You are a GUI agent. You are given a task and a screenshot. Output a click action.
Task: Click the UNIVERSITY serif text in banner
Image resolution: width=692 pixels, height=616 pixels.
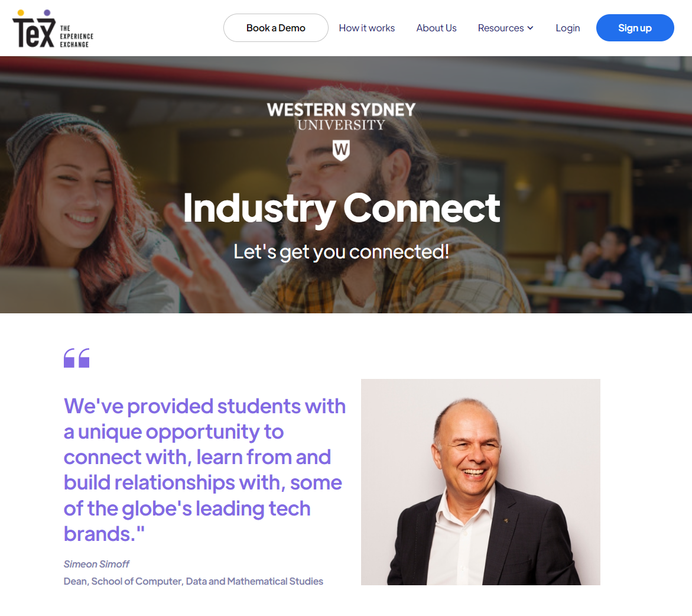click(341, 125)
